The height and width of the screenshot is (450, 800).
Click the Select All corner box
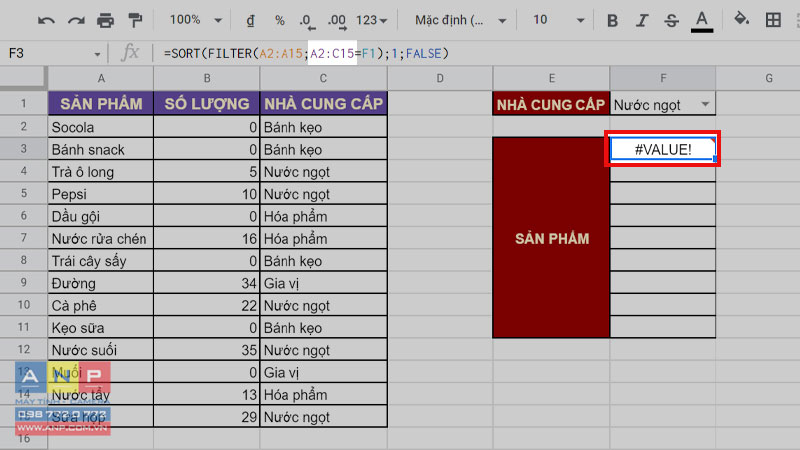(23, 78)
